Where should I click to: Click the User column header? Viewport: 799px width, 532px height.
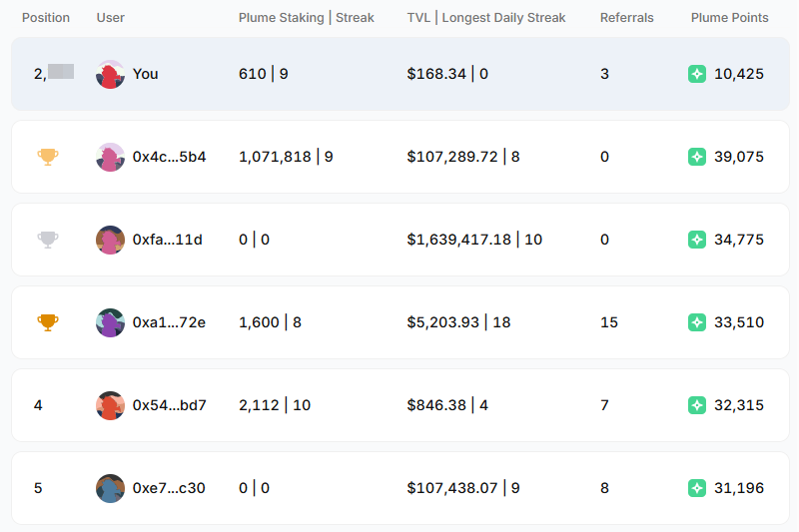[111, 18]
